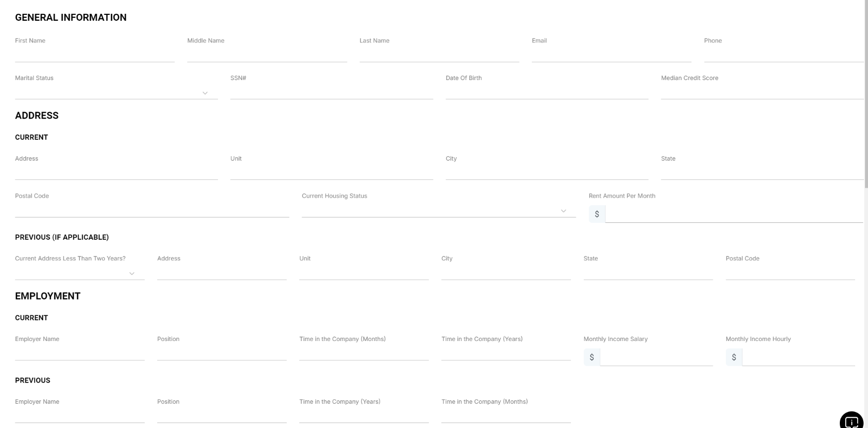Select the Monthly Income Hourly input

pyautogui.click(x=799, y=357)
